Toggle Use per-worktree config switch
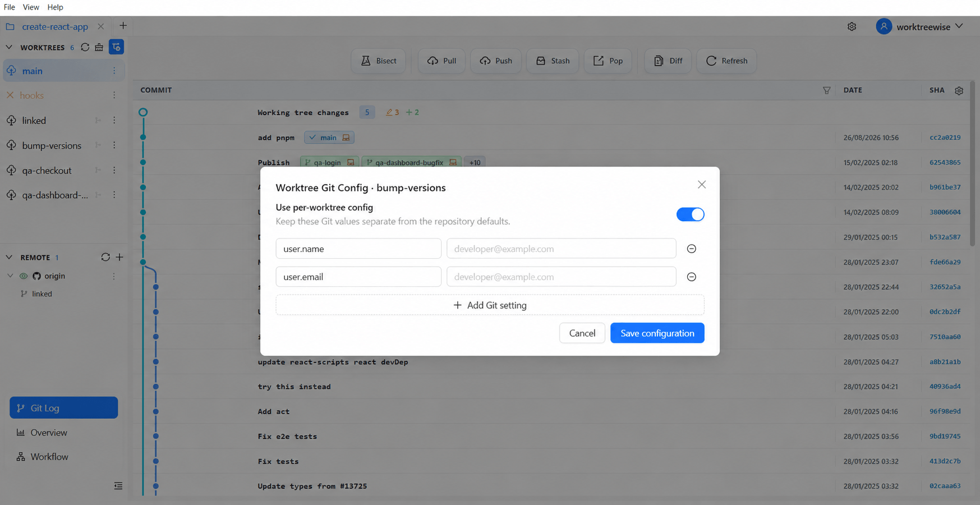980x505 pixels. 690,214
